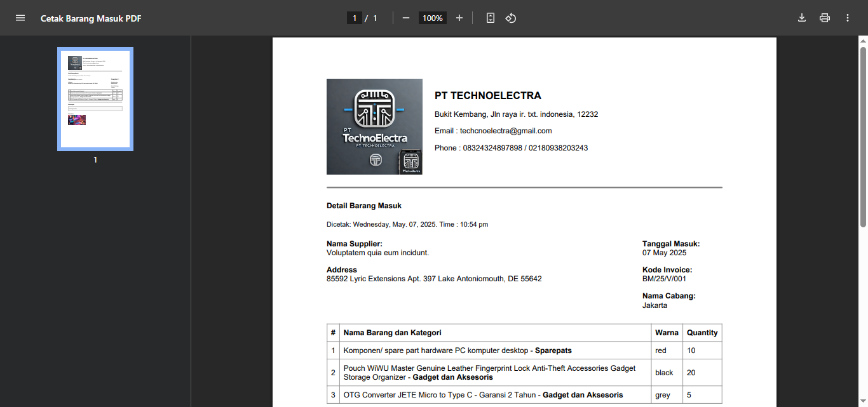Viewport: 868px width, 407px height.
Task: Click the current page number field
Action: (x=355, y=18)
